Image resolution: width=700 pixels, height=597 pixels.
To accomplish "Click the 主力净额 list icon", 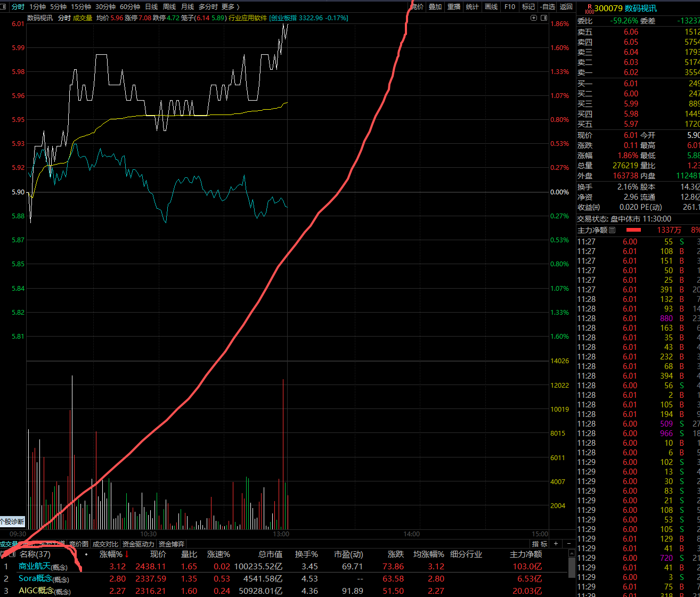I will pos(612,230).
